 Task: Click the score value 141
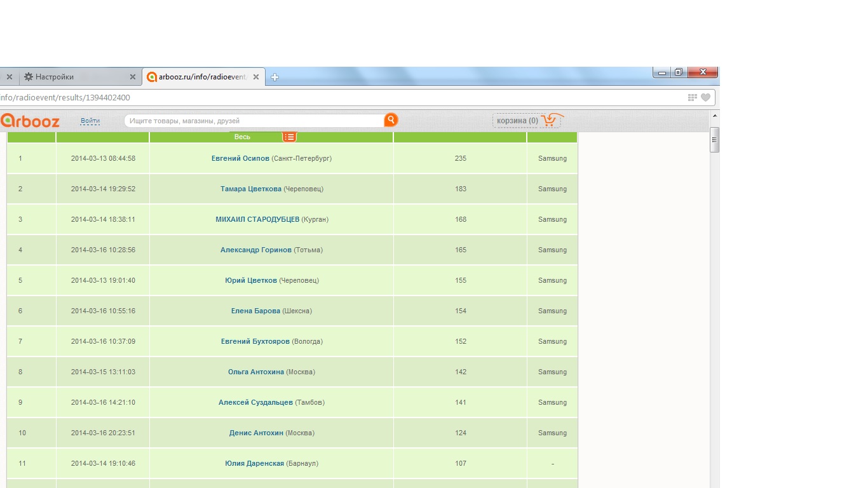coord(461,402)
